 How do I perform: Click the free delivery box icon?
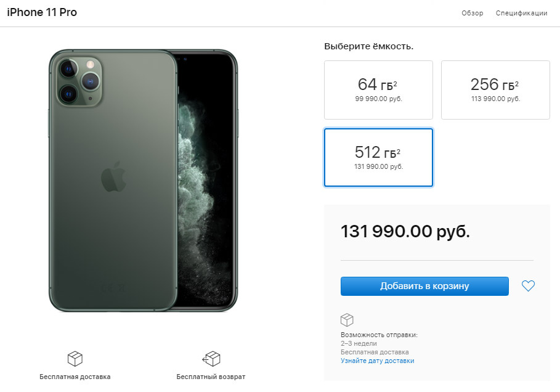[x=75, y=359]
